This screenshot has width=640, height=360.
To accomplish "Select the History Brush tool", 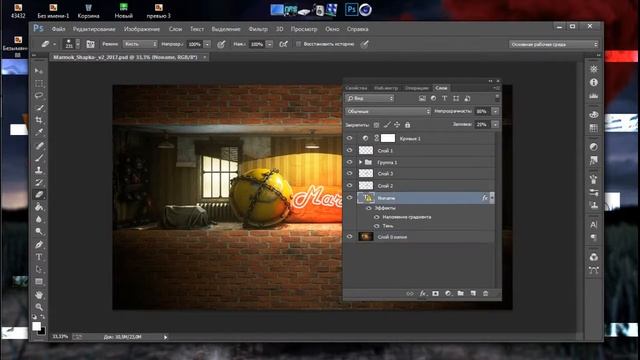I will pyautogui.click(x=39, y=182).
